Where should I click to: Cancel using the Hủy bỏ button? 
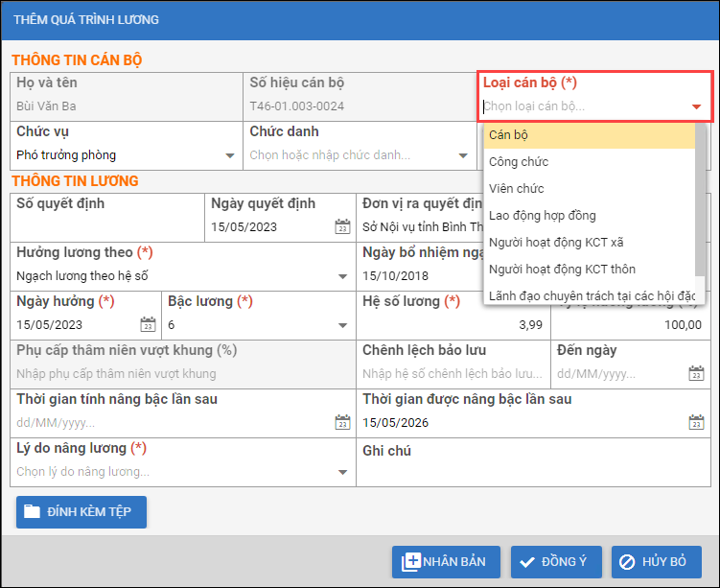(657, 562)
